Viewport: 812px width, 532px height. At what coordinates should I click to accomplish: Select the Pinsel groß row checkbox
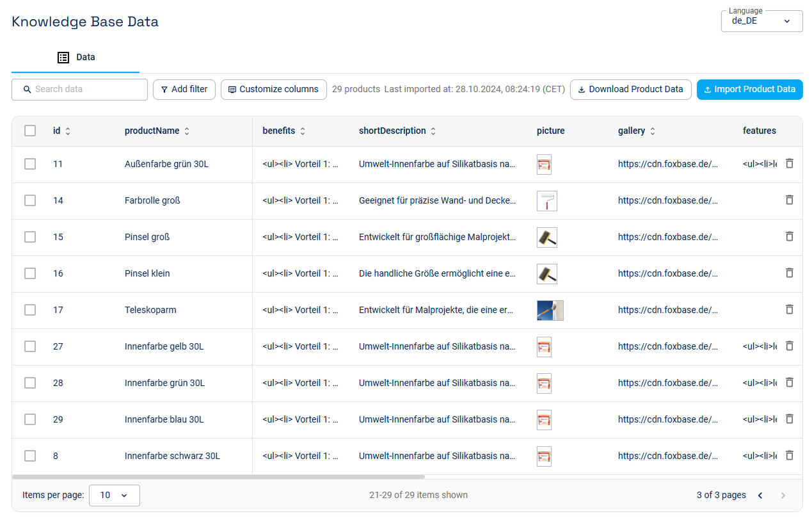tap(30, 237)
